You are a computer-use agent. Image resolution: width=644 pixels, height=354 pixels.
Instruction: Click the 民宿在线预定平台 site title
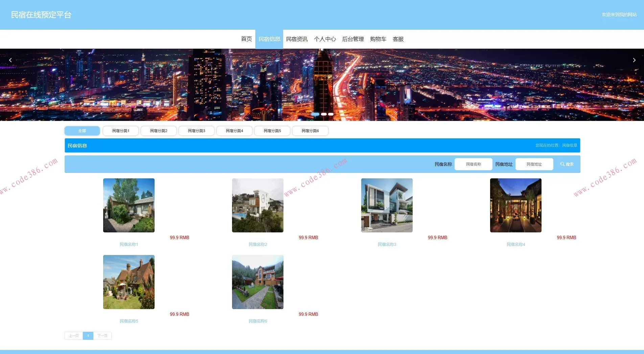tap(41, 15)
